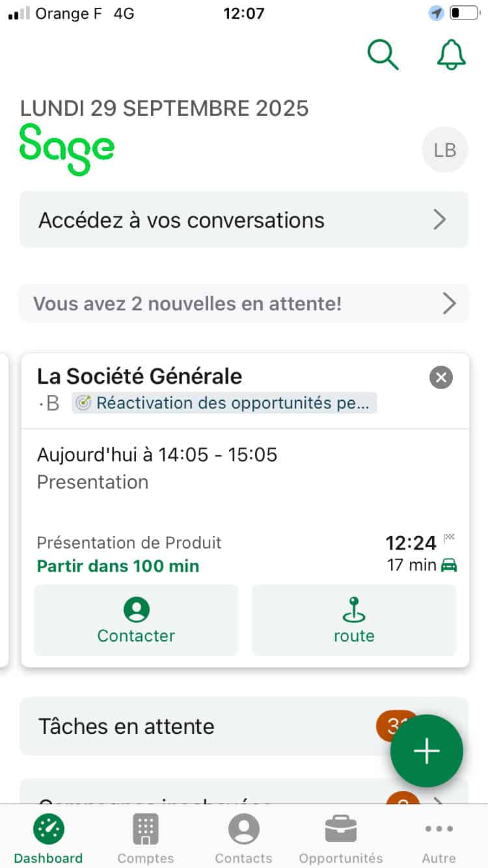
Task: Open the Opportunités tab
Action: 341,839
